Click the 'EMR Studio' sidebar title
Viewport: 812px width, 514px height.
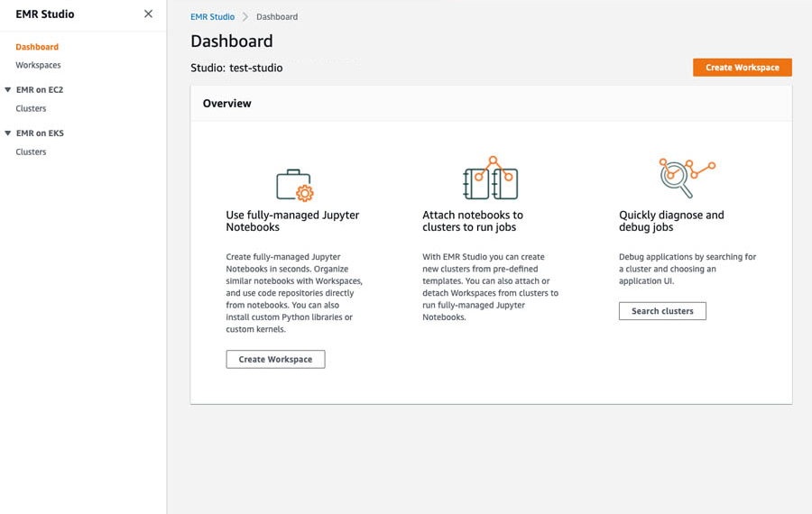[45, 14]
